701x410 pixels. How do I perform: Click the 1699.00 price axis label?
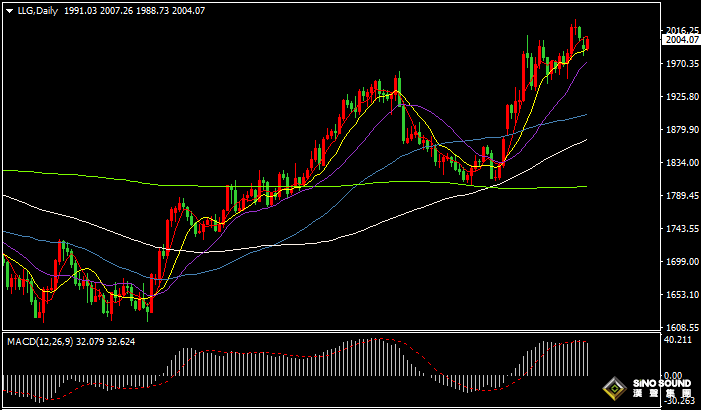coord(681,262)
